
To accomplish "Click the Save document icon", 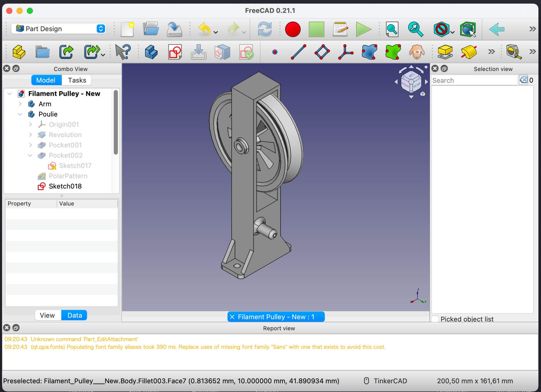I will click(x=174, y=29).
